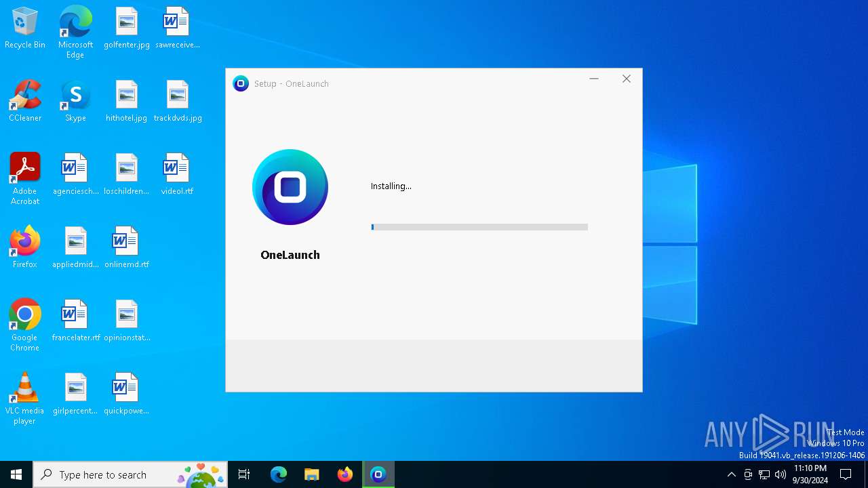Select the VLC media player shortcut
This screenshot has height=488, width=868.
point(25,399)
